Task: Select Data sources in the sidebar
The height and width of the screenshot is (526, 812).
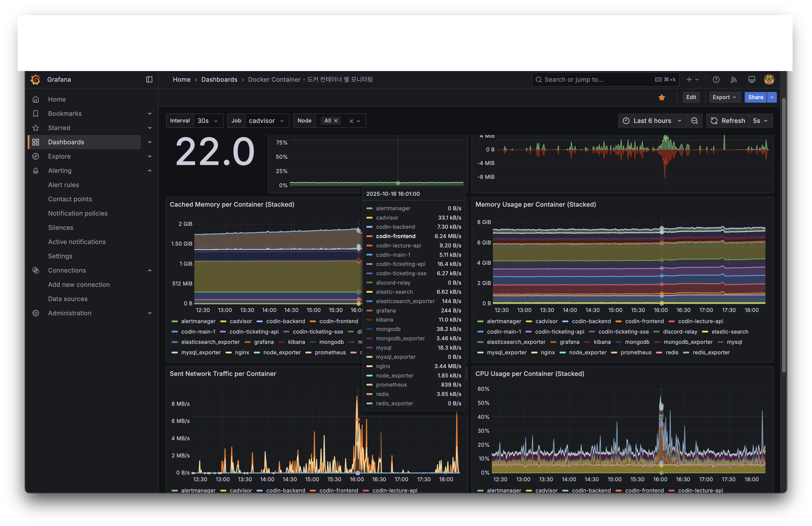Action: coord(68,299)
